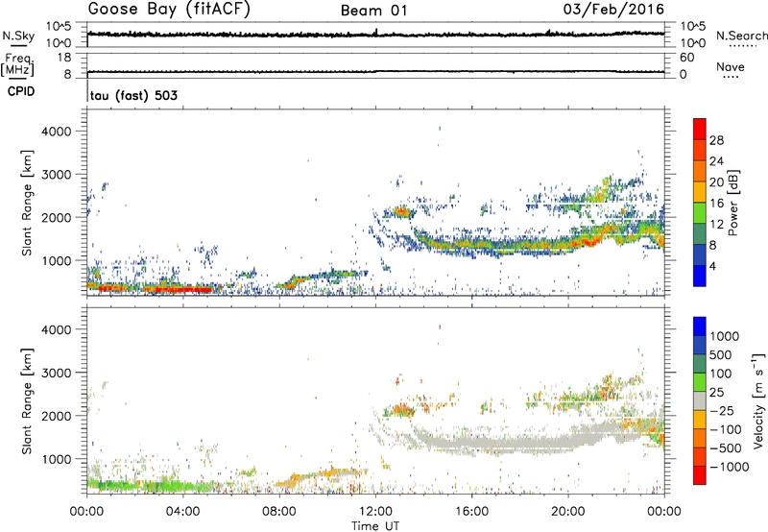Select the yellow-orange 16–20 dB Power swatch
Screen dimensions: 768x532
click(x=700, y=192)
